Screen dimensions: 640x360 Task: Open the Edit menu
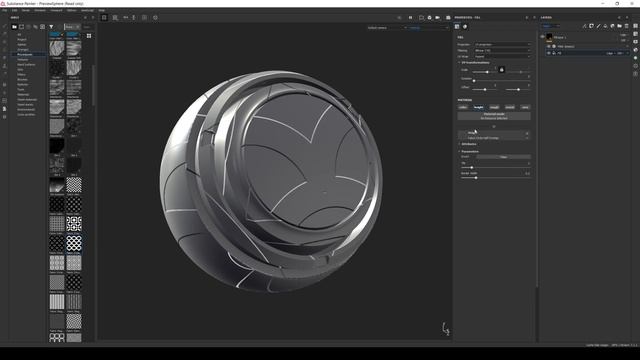(x=15, y=10)
